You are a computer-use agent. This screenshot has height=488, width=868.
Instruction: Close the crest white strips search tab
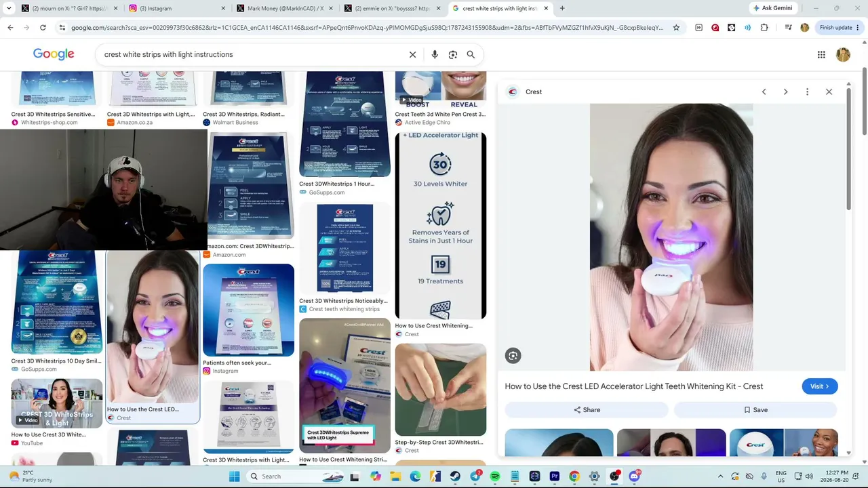(x=546, y=8)
